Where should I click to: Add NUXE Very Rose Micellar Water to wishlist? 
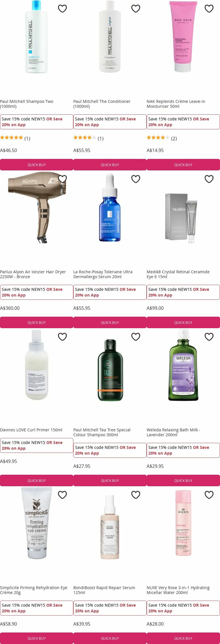click(x=209, y=495)
